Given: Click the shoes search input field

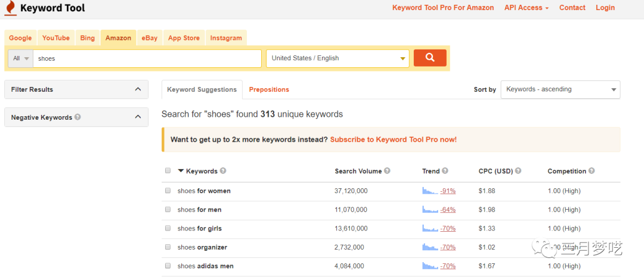Looking at the screenshot, I should click(147, 58).
